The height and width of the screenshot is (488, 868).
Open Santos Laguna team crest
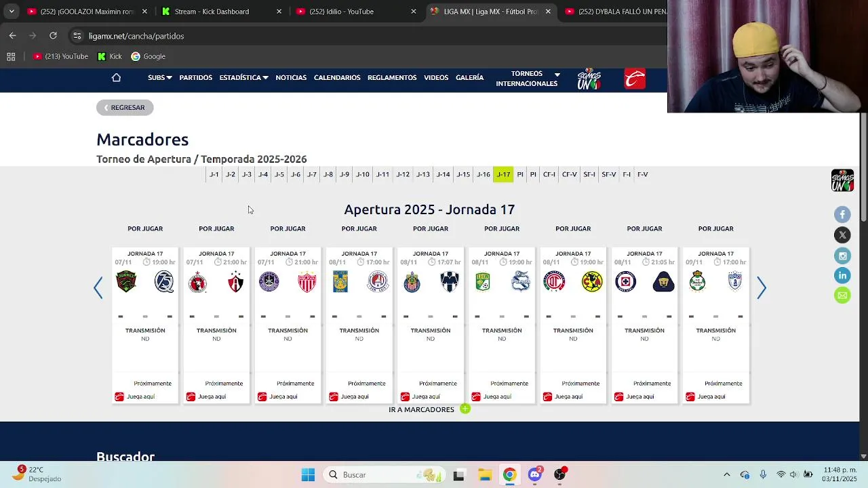[x=697, y=281]
